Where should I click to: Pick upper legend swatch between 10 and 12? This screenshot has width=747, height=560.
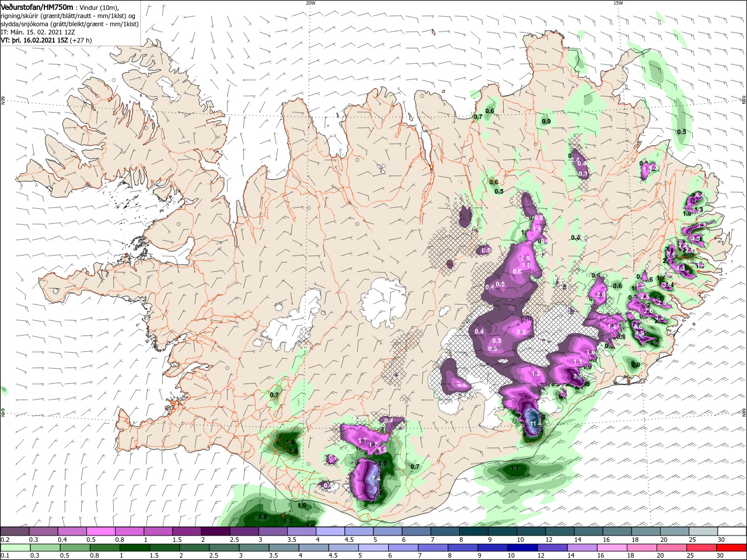531,531
